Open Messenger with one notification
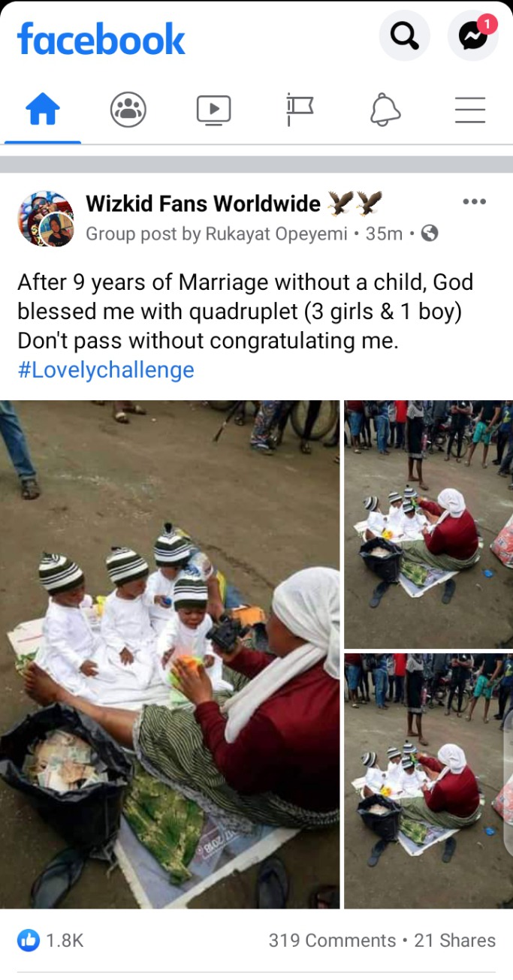The width and height of the screenshot is (513, 980). coord(472,35)
